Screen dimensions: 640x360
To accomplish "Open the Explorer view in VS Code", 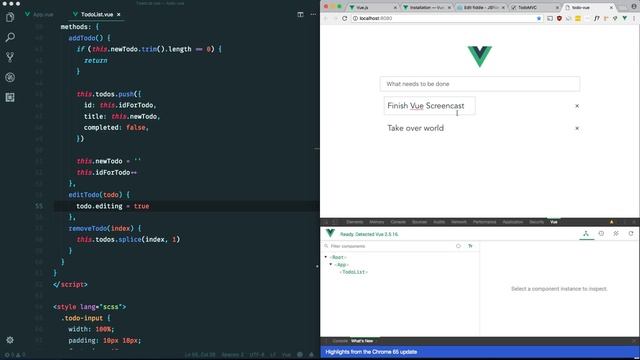I will (10, 17).
